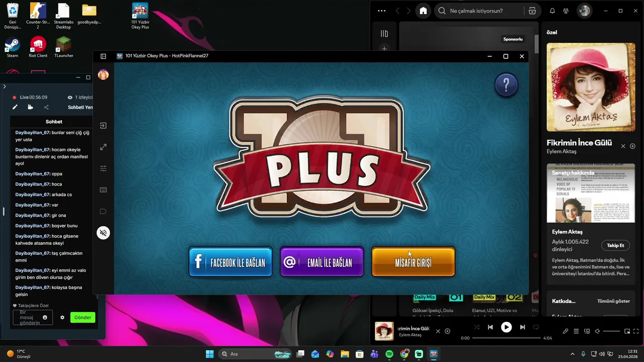This screenshot has height=362, width=644.
Task: Select the Sohbet chat tab
Action: click(54, 122)
